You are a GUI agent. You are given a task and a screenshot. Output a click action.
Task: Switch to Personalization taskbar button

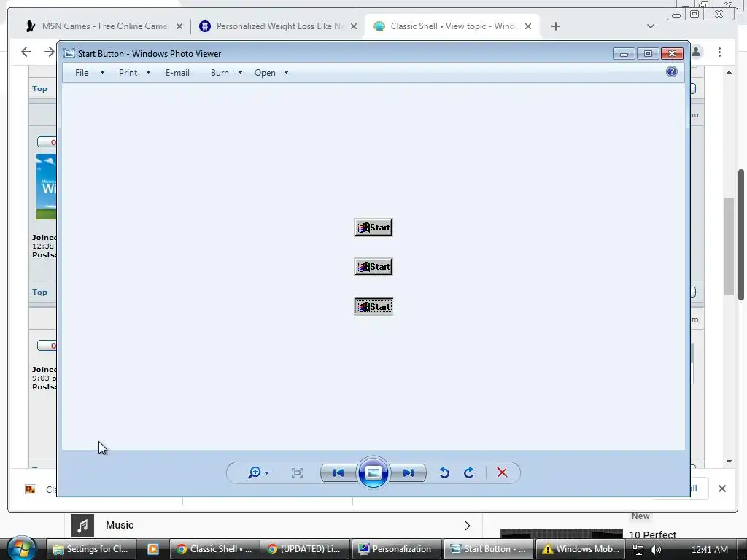[396, 549]
